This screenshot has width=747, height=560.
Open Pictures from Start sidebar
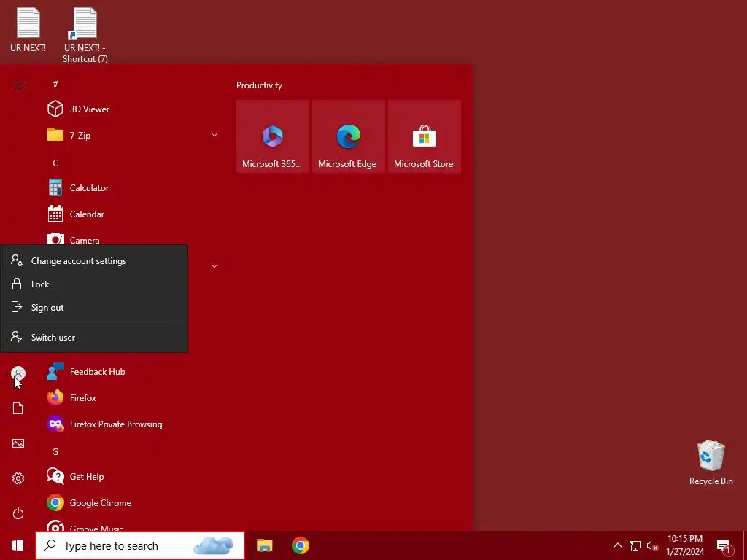(18, 443)
